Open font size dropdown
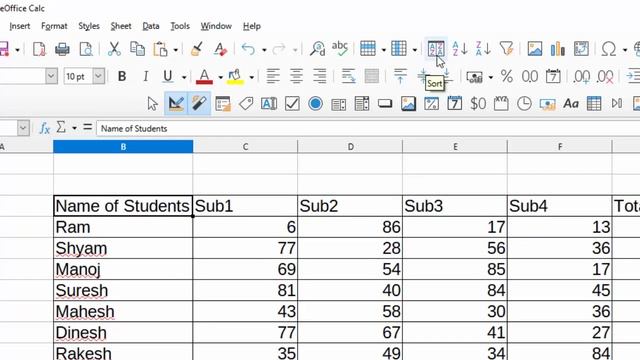 click(x=98, y=76)
